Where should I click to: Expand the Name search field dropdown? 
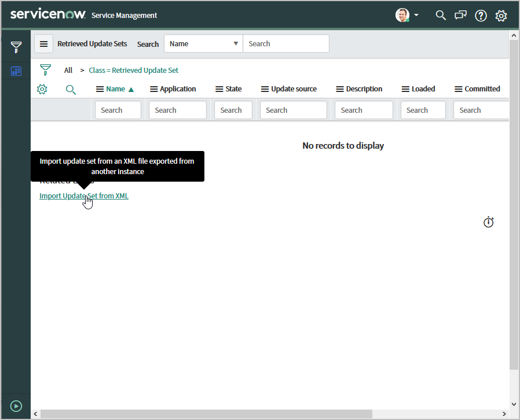coord(203,43)
